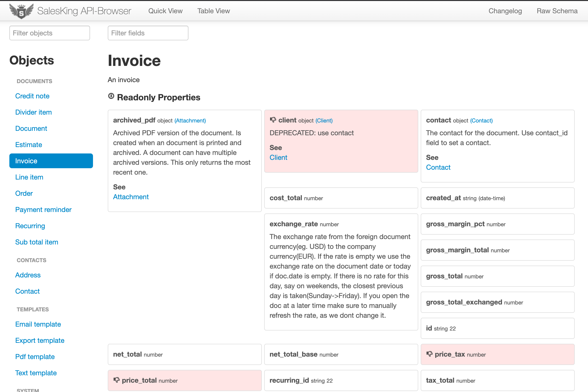Screen dimensions: 588x392
Task: Open the Email template object
Action: click(38, 324)
